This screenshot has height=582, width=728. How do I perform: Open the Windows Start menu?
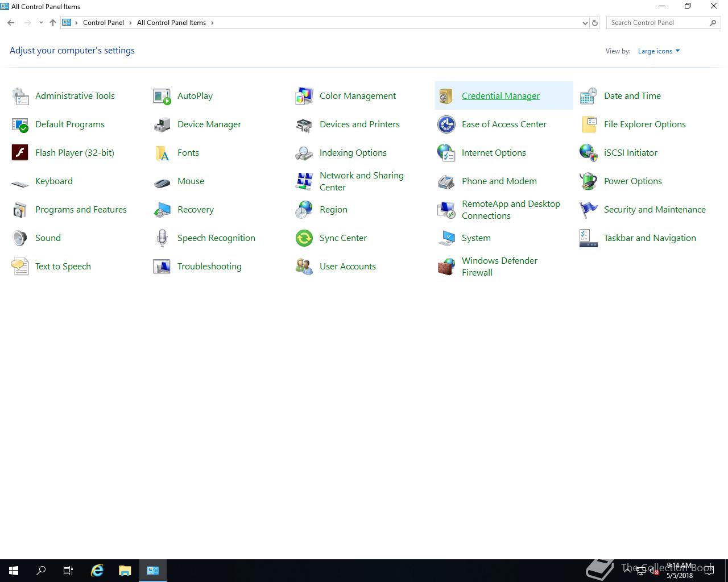tap(14, 571)
